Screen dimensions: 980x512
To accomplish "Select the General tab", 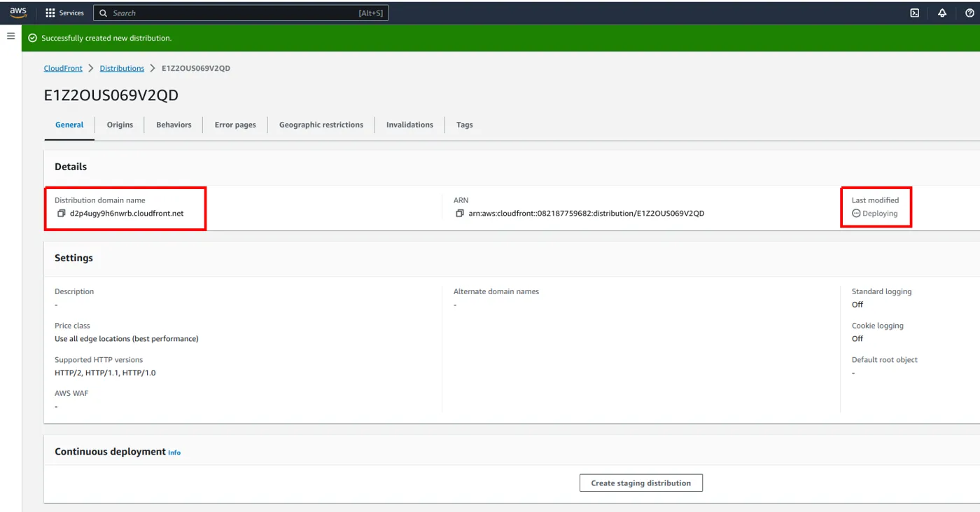I will pos(69,125).
